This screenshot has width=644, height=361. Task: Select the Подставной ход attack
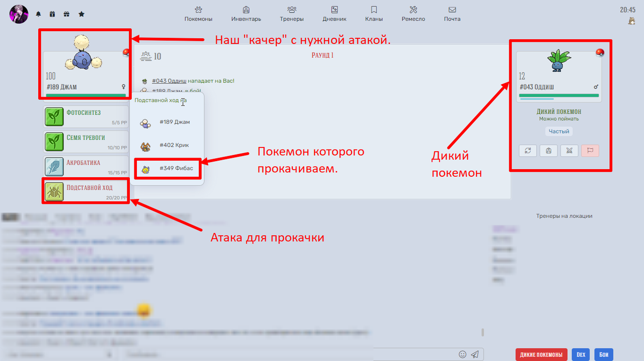(x=86, y=192)
